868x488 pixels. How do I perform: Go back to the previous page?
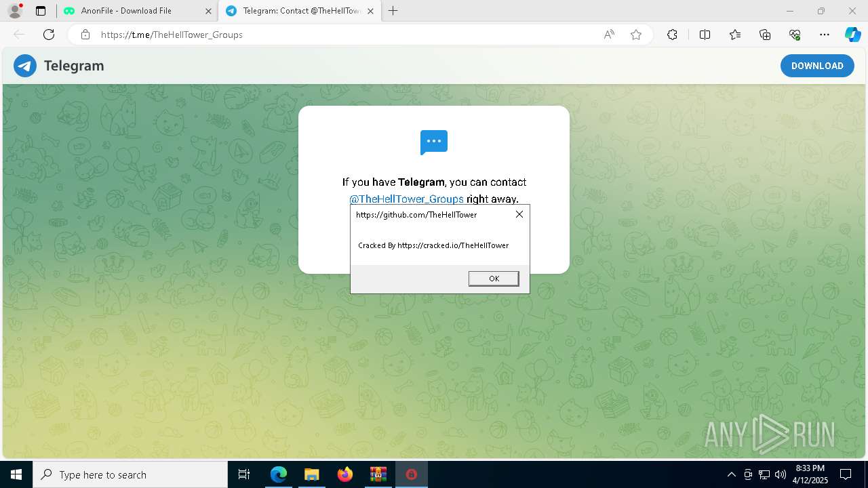[x=19, y=35]
